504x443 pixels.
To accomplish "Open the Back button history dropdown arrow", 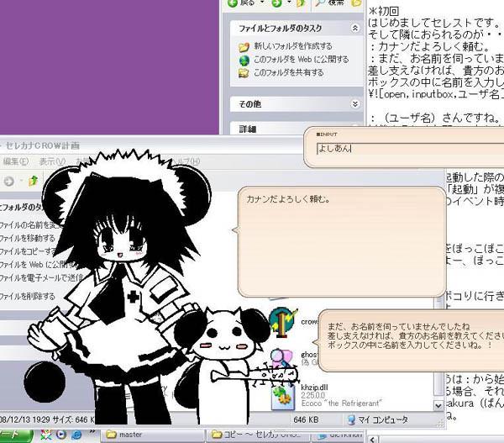I will 262,3.
